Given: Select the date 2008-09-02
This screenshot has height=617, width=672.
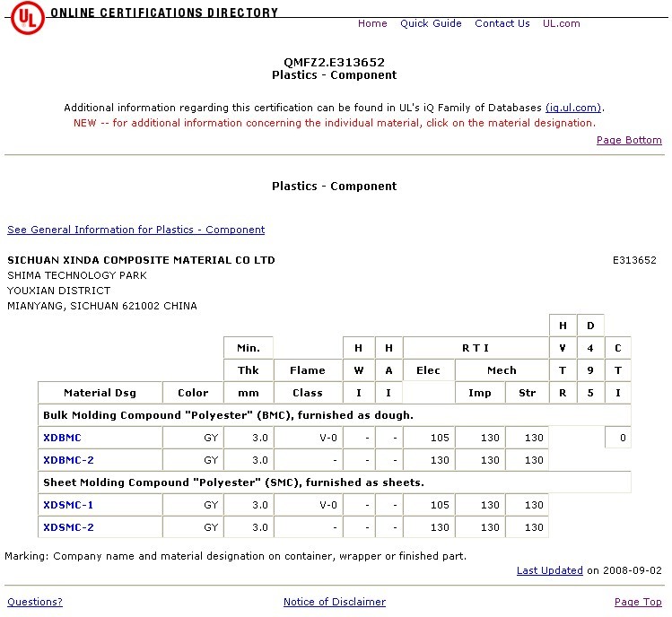Looking at the screenshot, I should pos(633,570).
